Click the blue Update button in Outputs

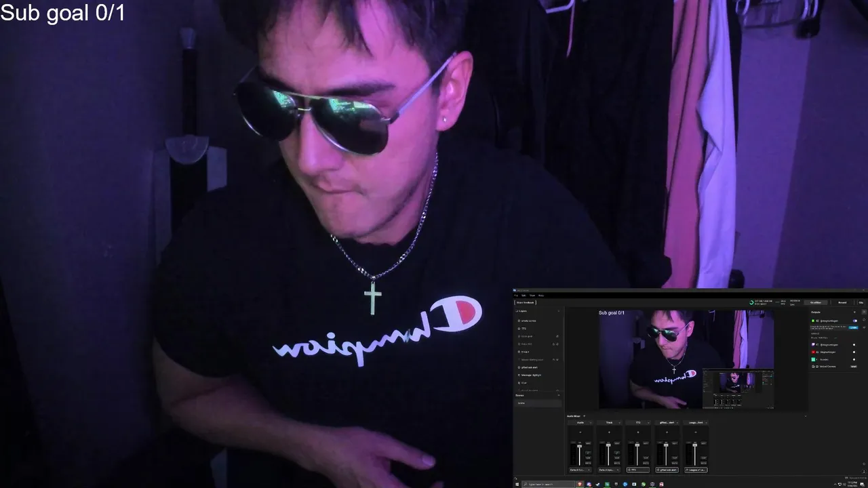click(x=853, y=327)
